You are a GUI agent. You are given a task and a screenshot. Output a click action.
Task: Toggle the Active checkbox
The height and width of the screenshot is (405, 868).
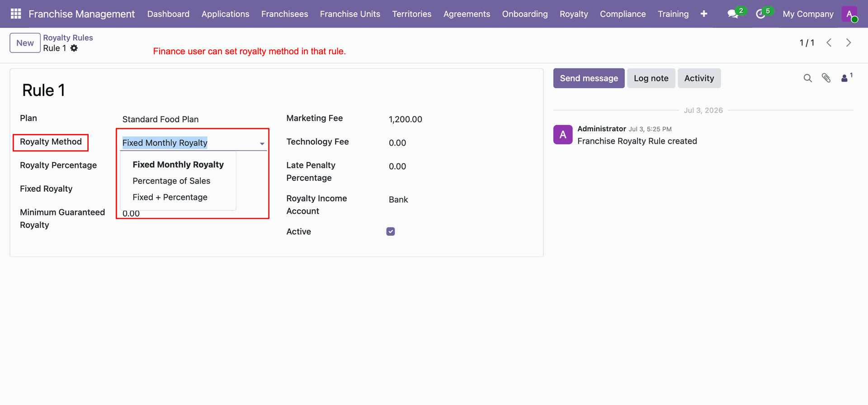click(391, 232)
